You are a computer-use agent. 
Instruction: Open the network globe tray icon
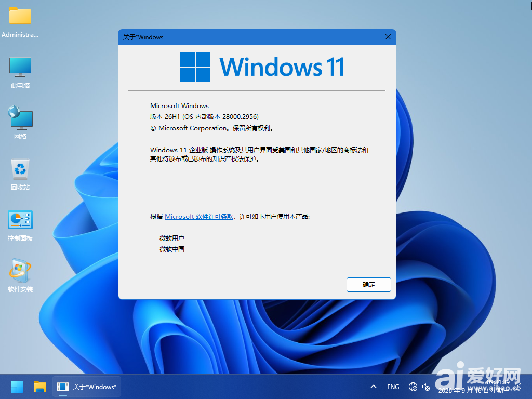coord(413,387)
